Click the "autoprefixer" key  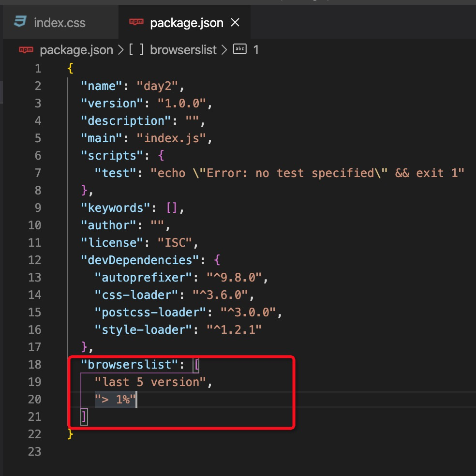(143, 278)
